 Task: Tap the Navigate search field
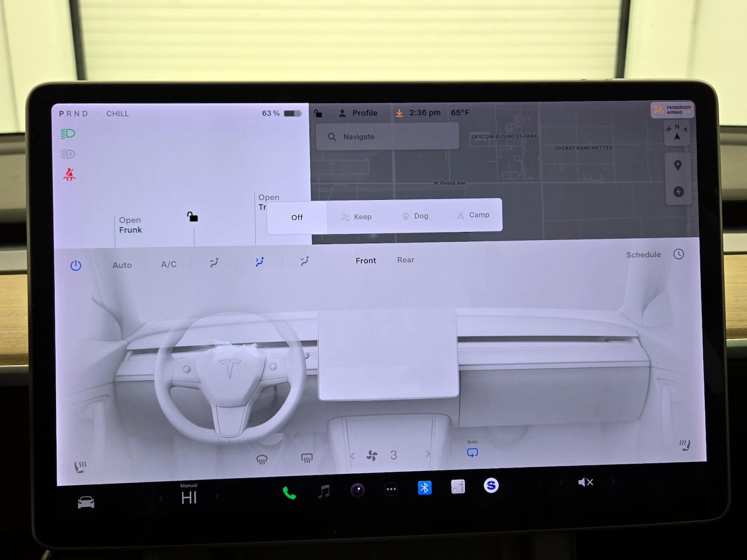click(388, 137)
